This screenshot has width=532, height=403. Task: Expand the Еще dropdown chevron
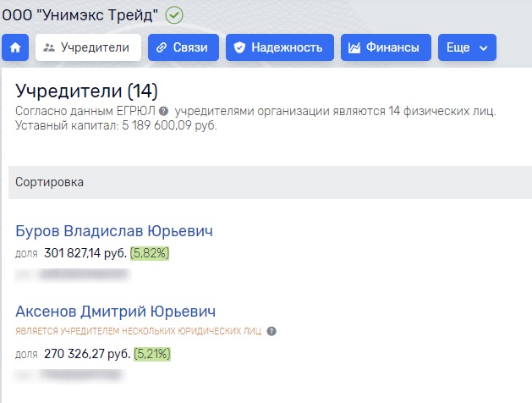pyautogui.click(x=484, y=48)
